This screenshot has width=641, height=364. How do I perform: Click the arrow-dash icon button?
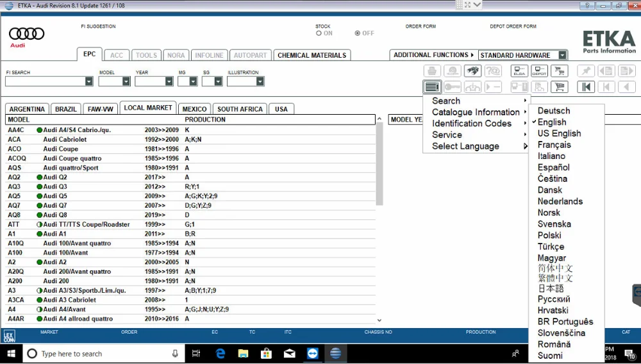point(493,87)
